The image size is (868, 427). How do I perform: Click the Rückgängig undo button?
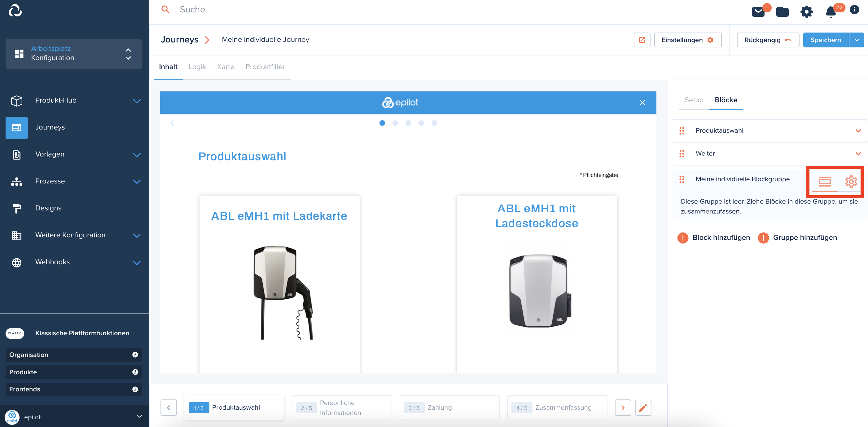[768, 40]
